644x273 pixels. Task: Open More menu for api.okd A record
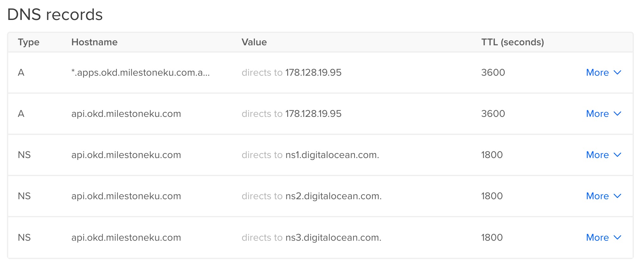604,114
